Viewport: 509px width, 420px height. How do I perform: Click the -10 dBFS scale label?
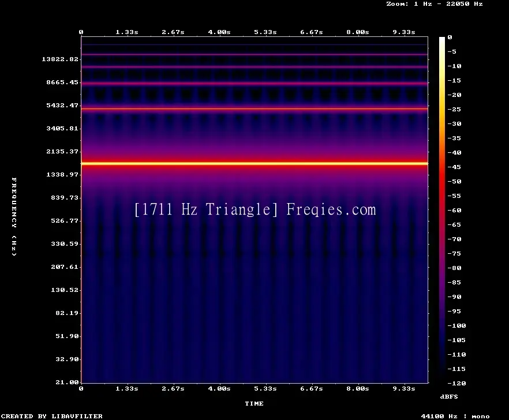point(454,66)
